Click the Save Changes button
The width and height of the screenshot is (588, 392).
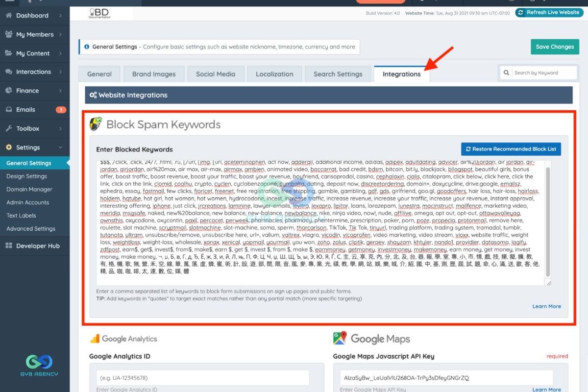(x=555, y=47)
